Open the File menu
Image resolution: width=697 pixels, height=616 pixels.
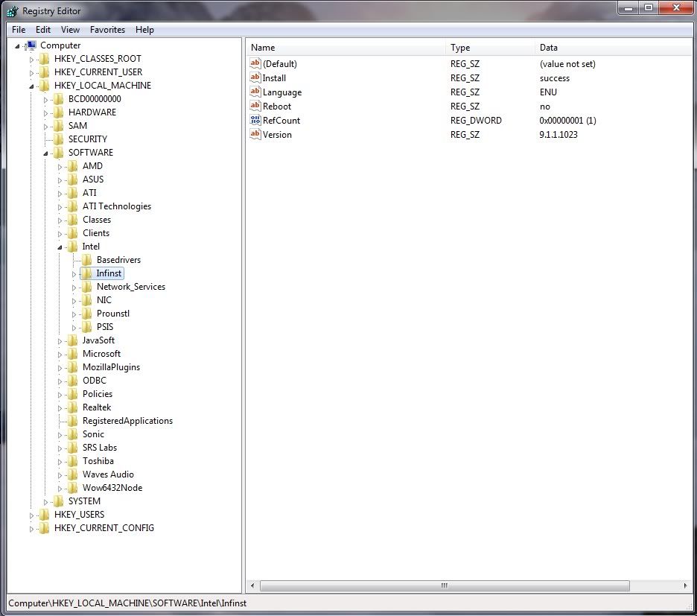[x=19, y=29]
